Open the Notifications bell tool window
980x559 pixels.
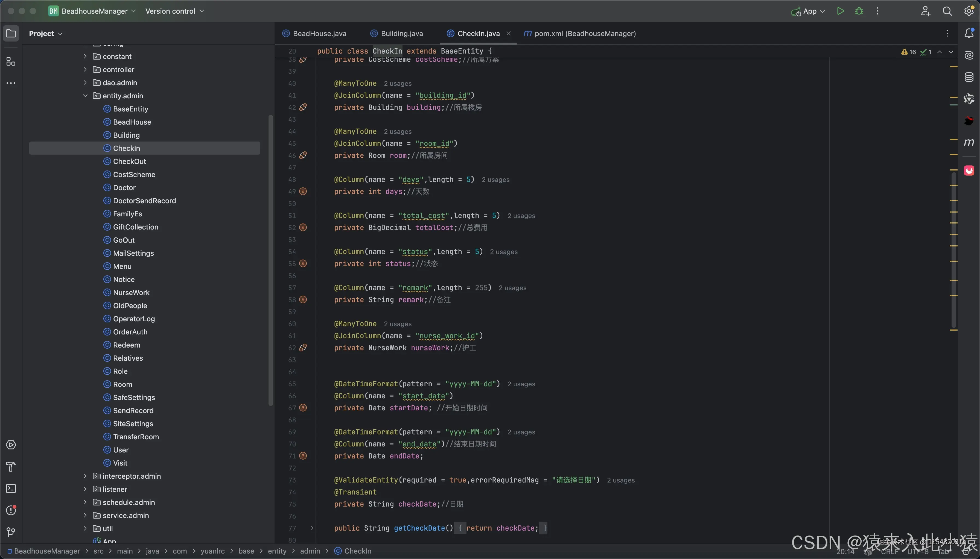[969, 33]
